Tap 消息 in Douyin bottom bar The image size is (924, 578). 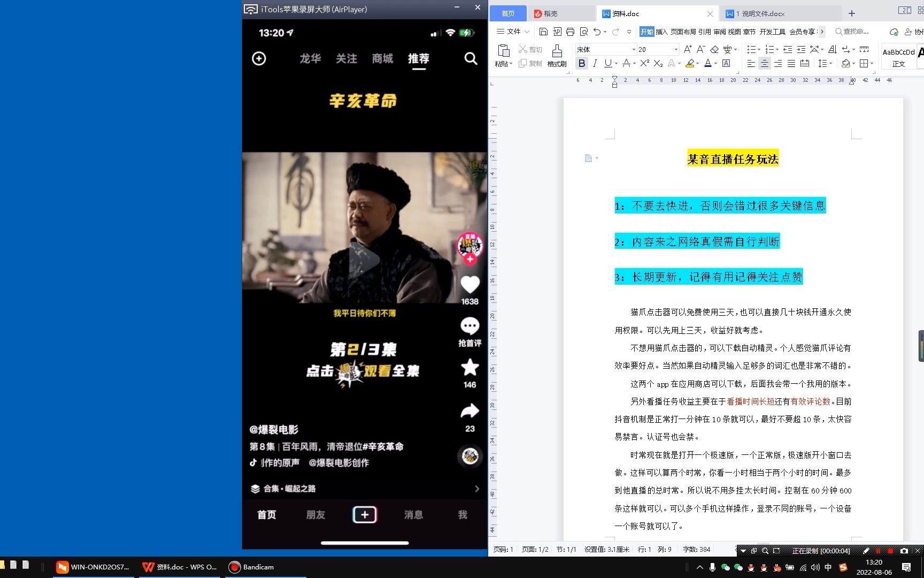point(413,515)
